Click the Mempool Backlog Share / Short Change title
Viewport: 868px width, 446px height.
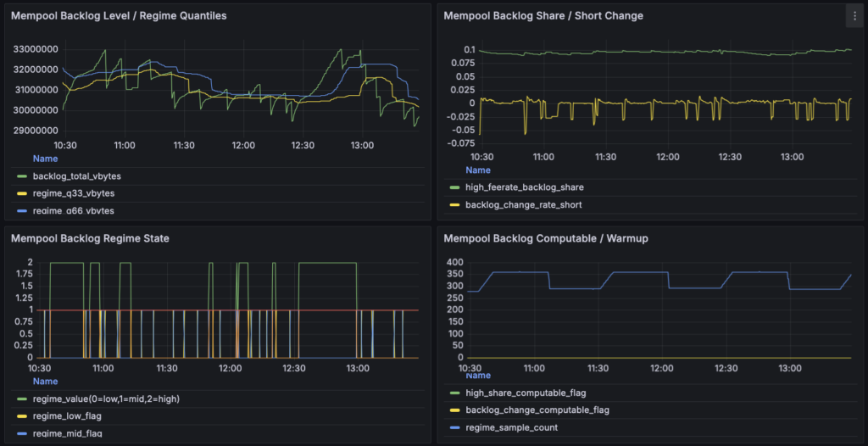coord(542,15)
